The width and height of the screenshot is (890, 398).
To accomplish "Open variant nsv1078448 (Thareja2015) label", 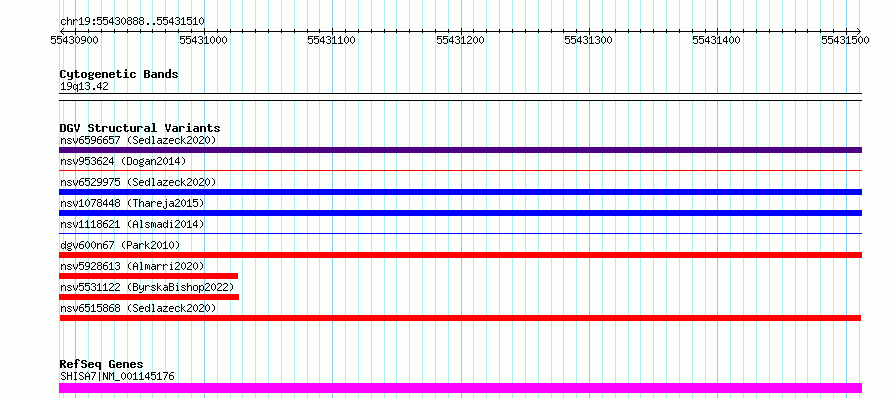I will point(132,203).
